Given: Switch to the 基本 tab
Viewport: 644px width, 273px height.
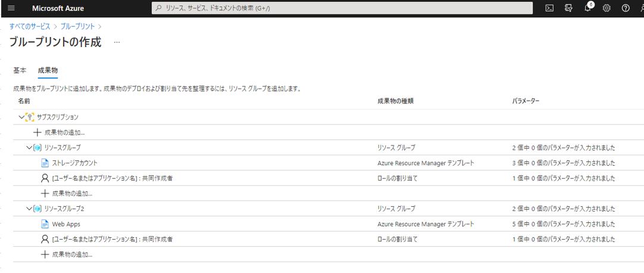Looking at the screenshot, I should (x=20, y=70).
